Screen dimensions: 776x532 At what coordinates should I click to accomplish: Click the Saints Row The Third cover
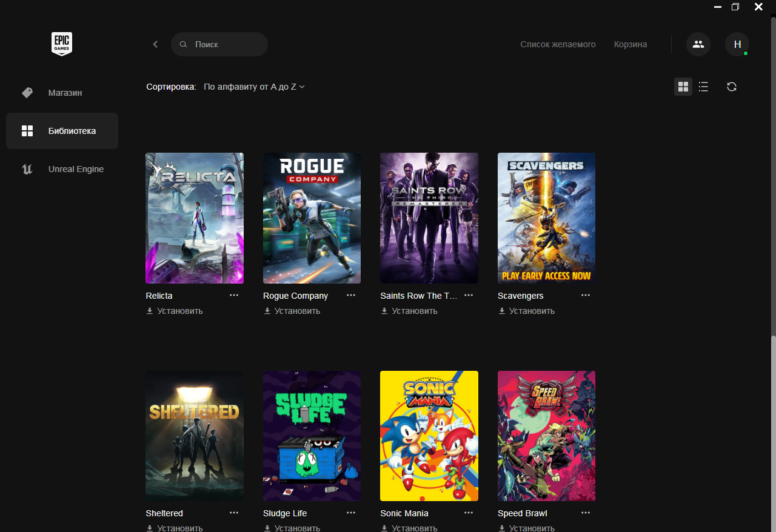(429, 218)
